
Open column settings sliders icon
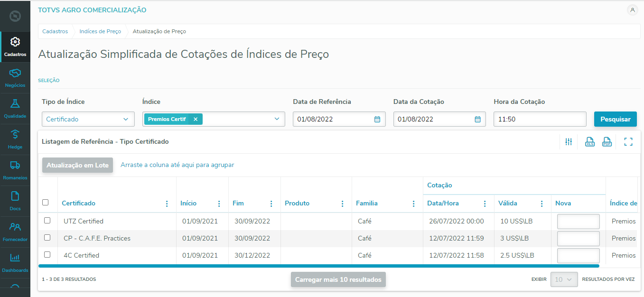[569, 141]
